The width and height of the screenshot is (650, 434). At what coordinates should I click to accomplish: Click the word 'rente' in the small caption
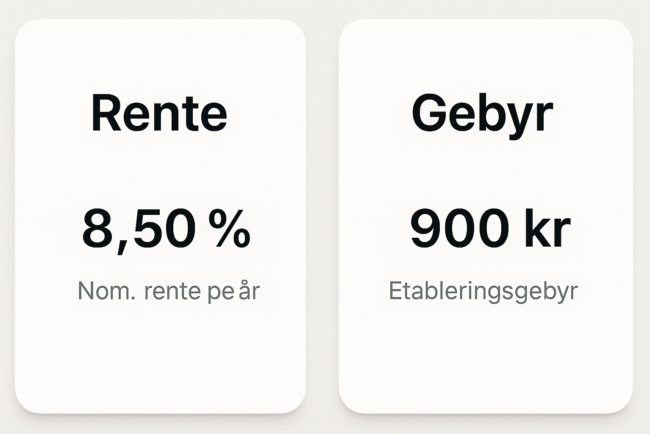[174, 292]
